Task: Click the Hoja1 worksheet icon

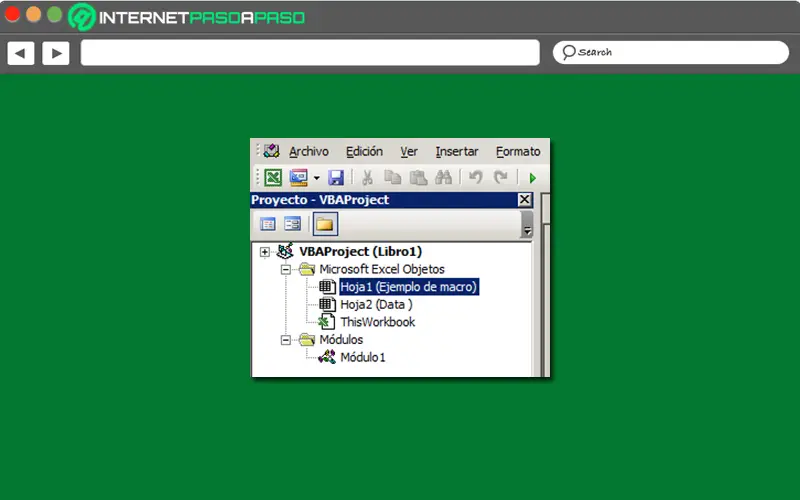Action: point(327,287)
